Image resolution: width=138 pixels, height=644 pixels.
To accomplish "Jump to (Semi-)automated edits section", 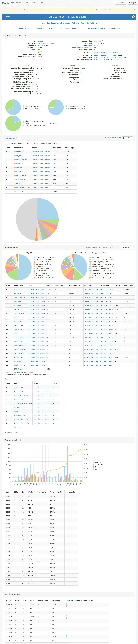I will coord(96,29).
